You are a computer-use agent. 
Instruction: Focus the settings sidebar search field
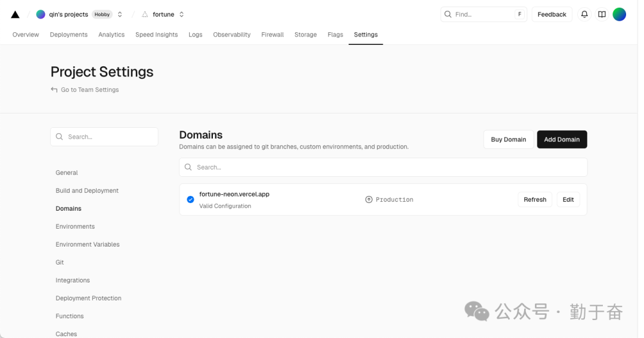(104, 137)
